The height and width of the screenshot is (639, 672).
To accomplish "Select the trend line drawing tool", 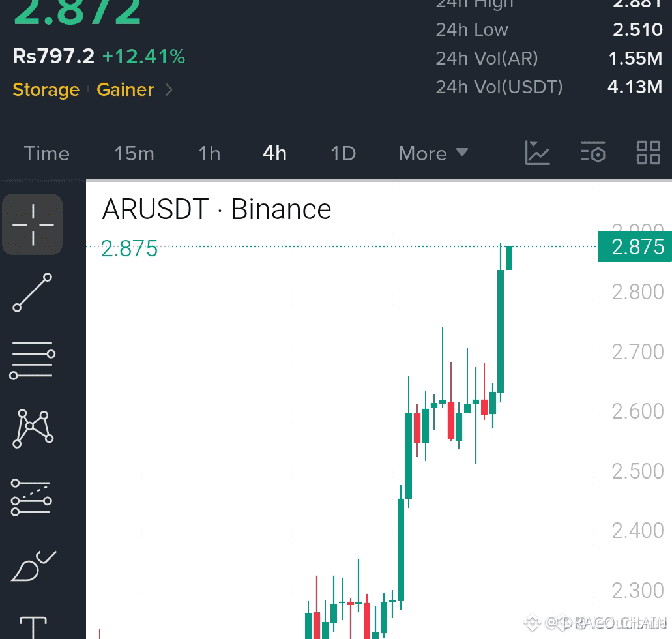I will pyautogui.click(x=33, y=293).
